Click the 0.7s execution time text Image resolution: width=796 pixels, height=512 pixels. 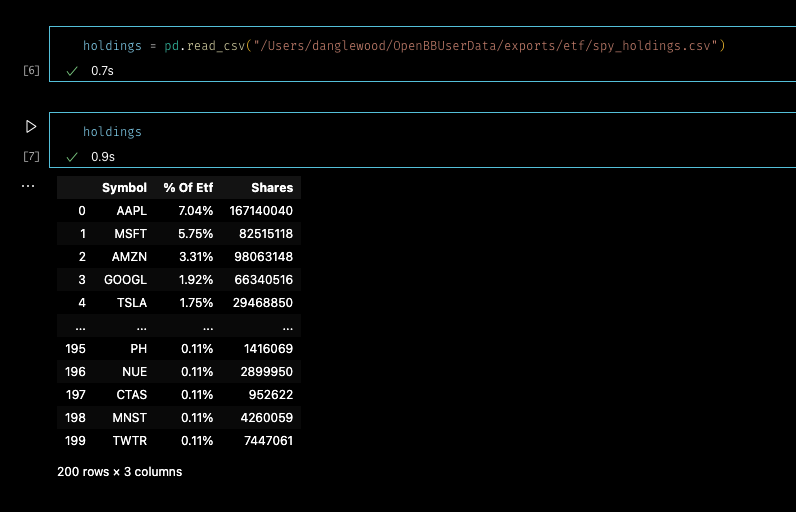[102, 71]
